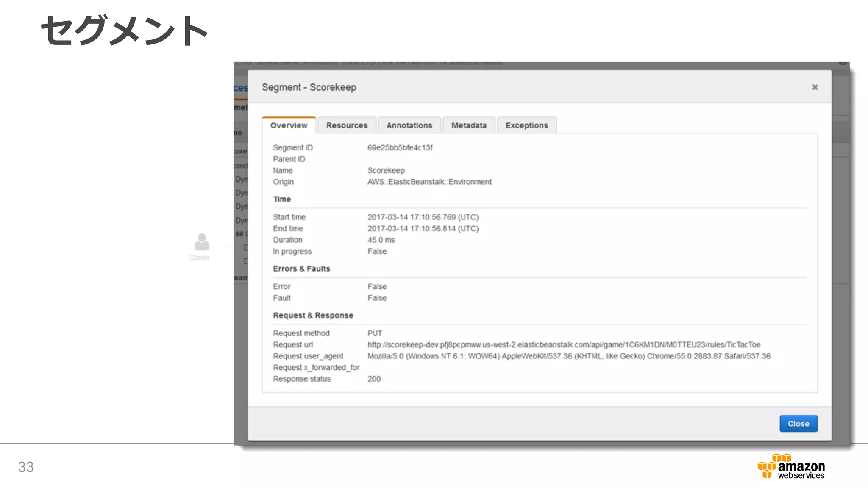868x488 pixels.
Task: Select the Metadata tab
Action: tap(469, 125)
